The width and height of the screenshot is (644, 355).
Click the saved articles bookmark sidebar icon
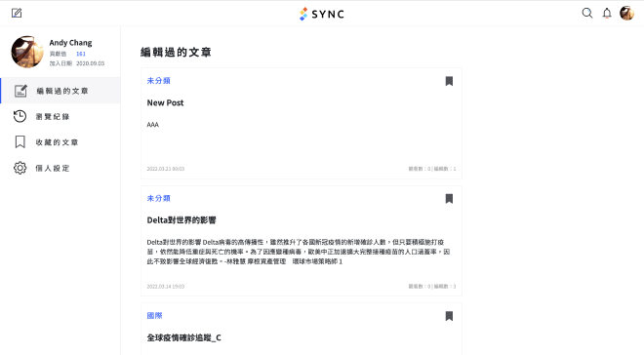(20, 142)
